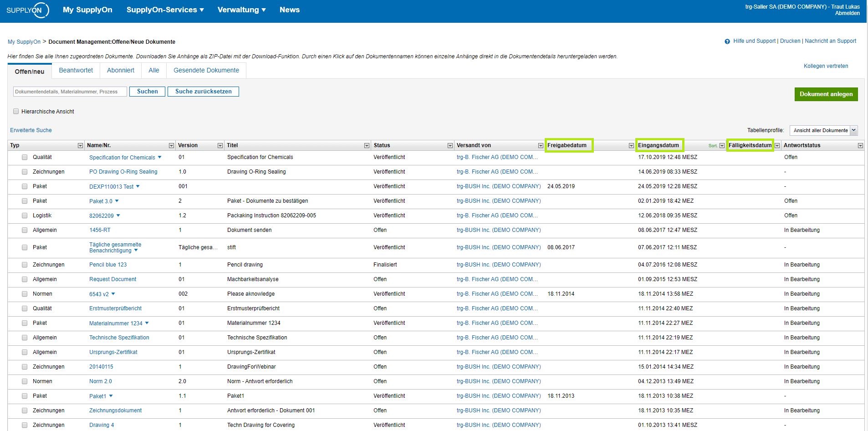Switch to Gesendete Dokumente tab
868x431 pixels.
(x=206, y=71)
